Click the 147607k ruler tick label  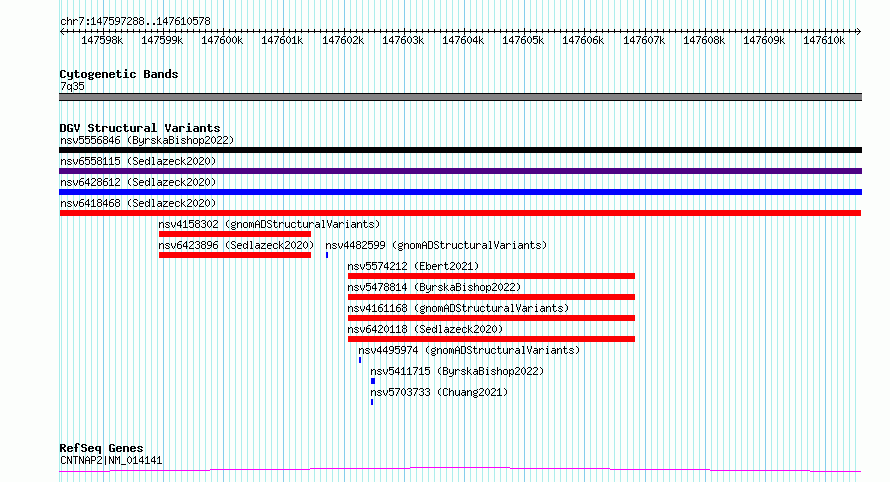[x=644, y=41]
